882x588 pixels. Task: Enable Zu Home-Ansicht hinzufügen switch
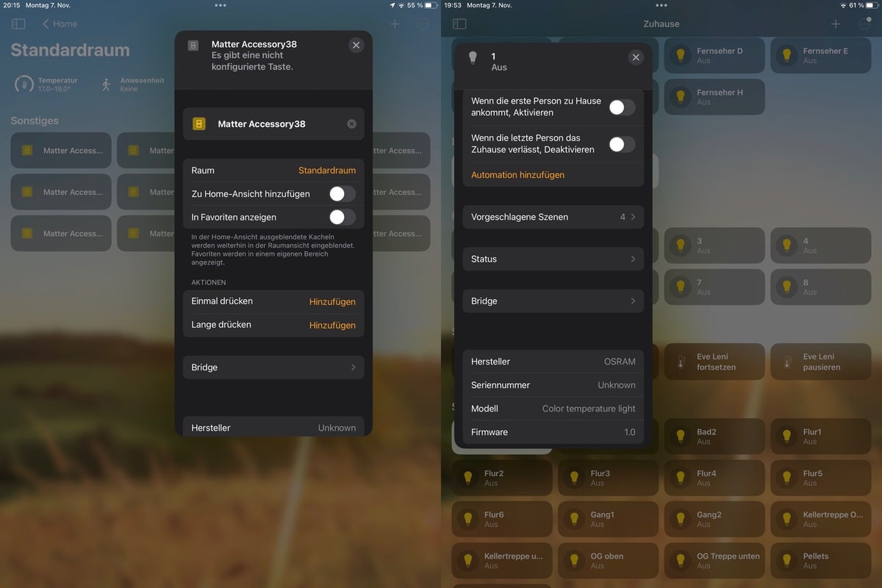pos(342,194)
